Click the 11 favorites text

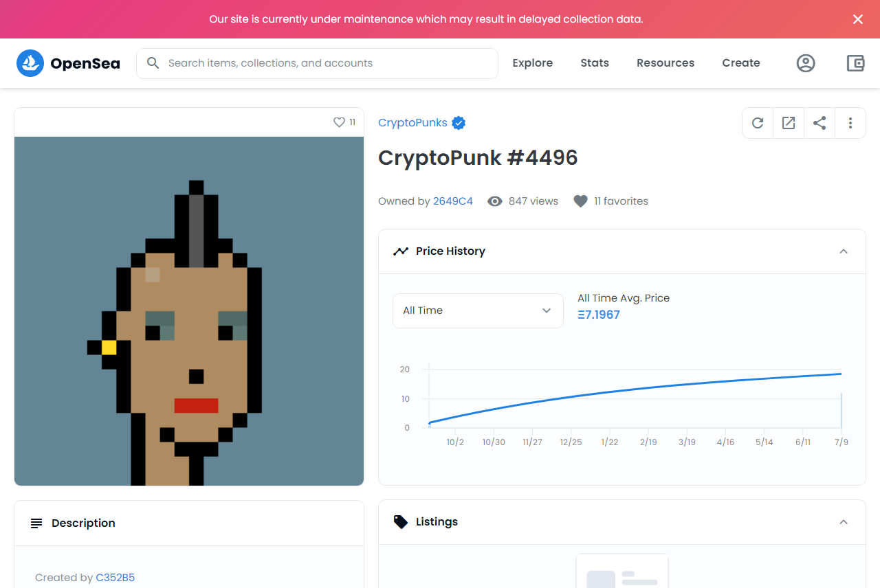tap(621, 201)
